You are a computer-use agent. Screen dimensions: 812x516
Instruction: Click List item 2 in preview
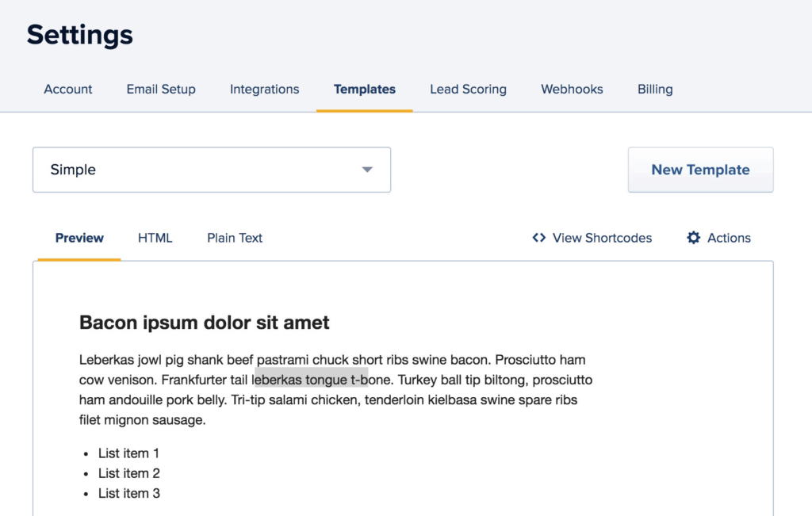[x=129, y=473]
